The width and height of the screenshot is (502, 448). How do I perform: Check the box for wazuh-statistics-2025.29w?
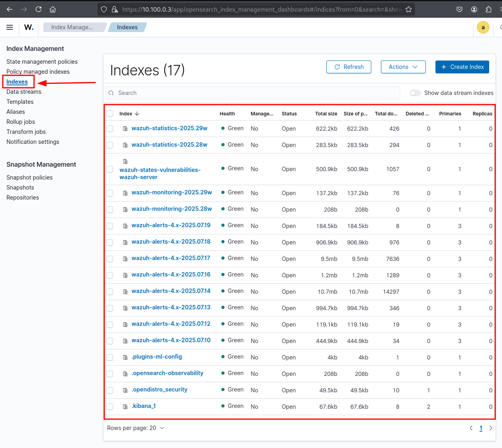[x=110, y=129]
